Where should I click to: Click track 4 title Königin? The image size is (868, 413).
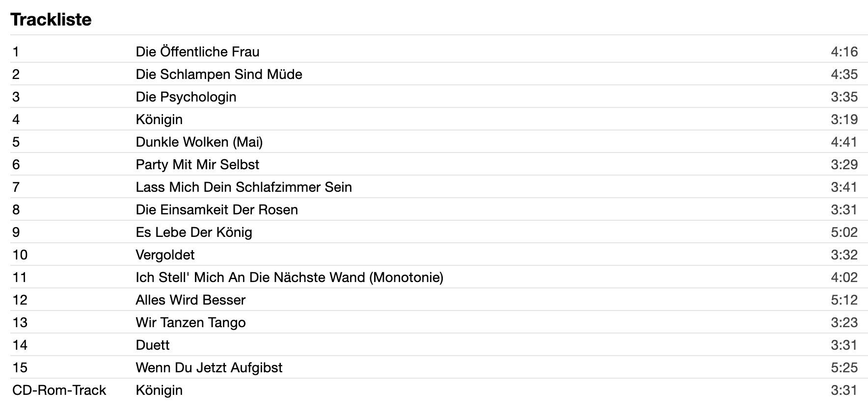coord(159,119)
